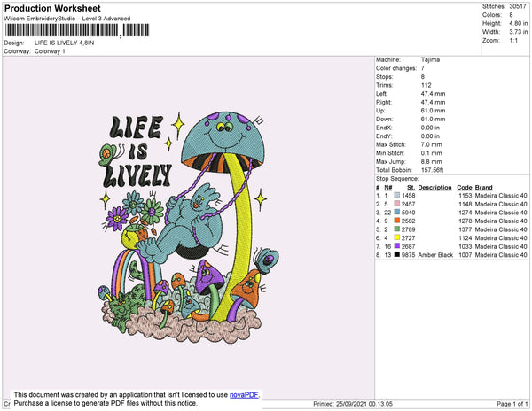Click 'Wilcom EmbroideryStudio – Level 3 Advanced' text
Viewport: 532px width, 411px height.
click(67, 19)
